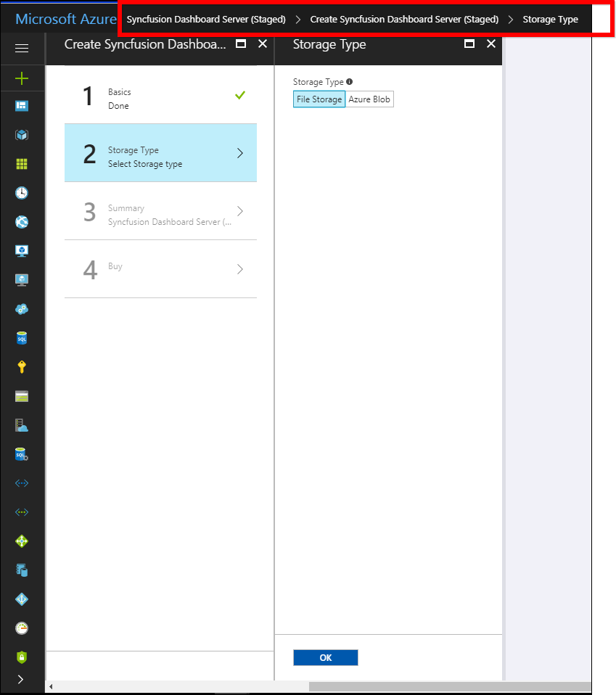Open the hamburger menu in sidebar
Image resolution: width=616 pixels, height=695 pixels.
[22, 49]
